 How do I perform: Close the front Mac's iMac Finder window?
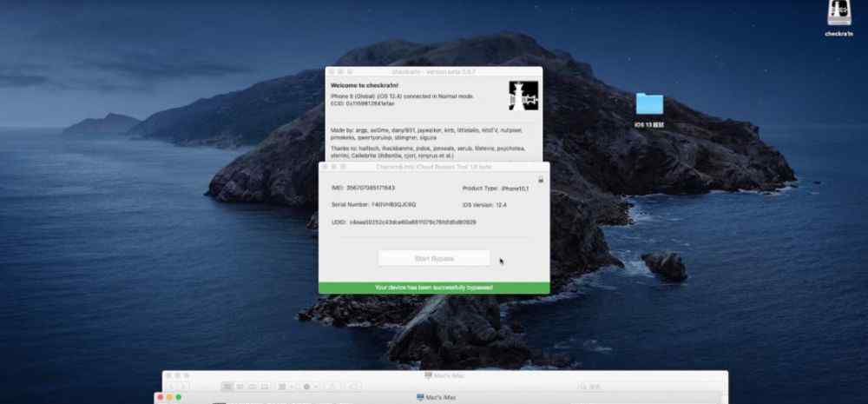(x=161, y=397)
